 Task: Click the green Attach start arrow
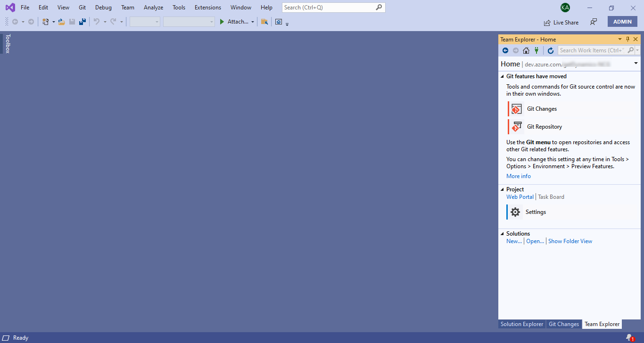pyautogui.click(x=222, y=22)
